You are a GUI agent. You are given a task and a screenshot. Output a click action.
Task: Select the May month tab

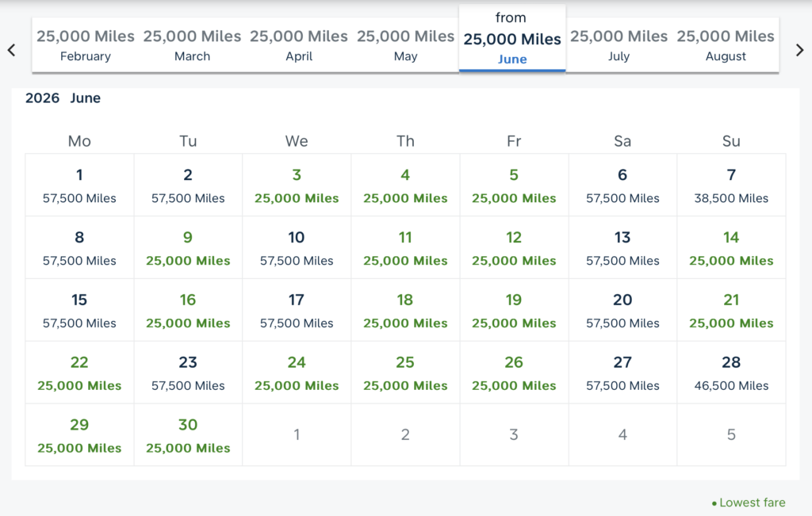[405, 45]
